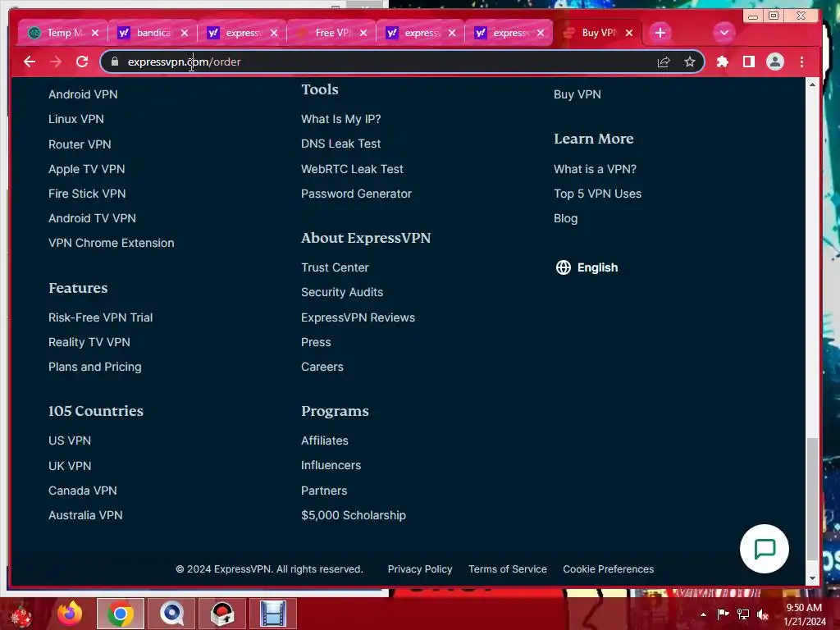Open Top 5 VPN Uses link
Viewport: 840px width, 630px height.
pyautogui.click(x=597, y=194)
